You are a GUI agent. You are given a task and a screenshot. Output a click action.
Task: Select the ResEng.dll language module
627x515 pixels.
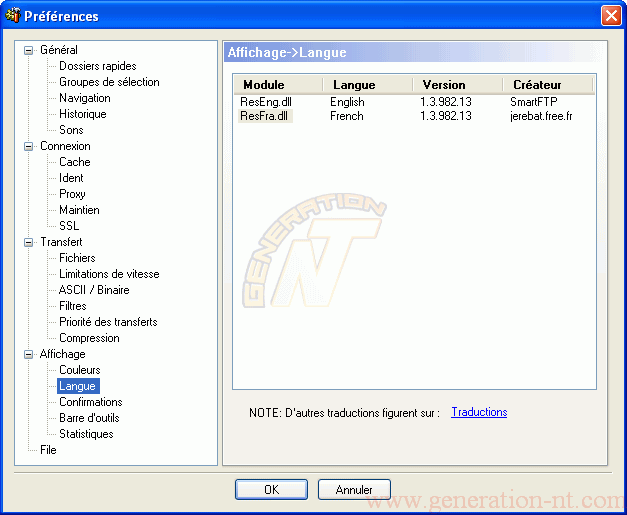266,102
